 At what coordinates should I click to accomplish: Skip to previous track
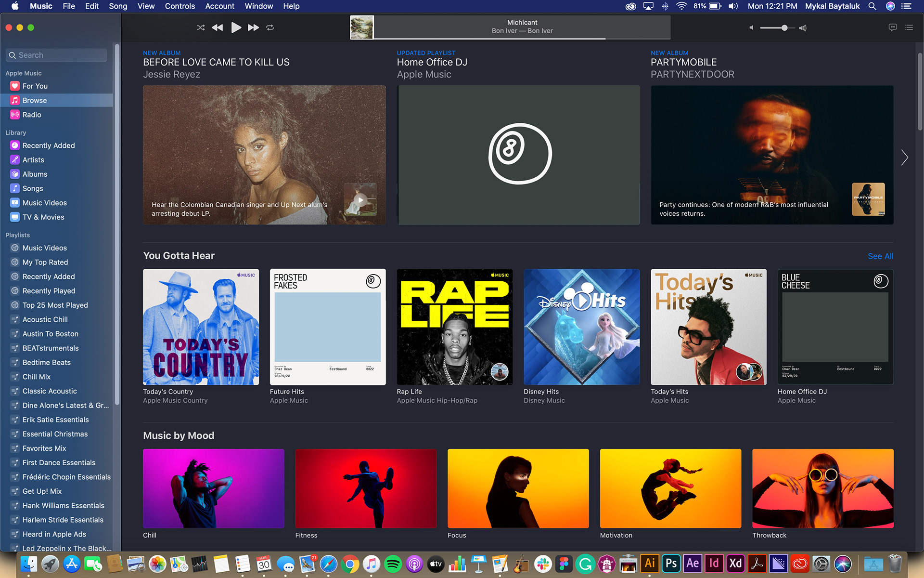coord(218,27)
